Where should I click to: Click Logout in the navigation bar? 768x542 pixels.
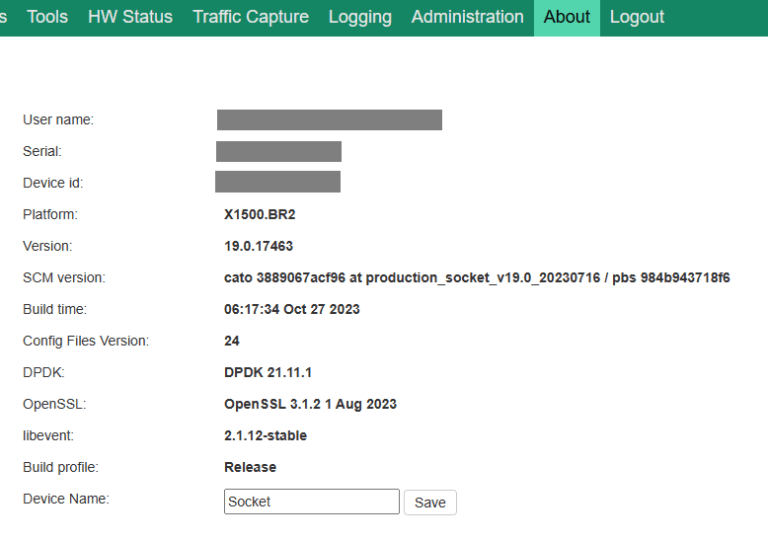(637, 17)
